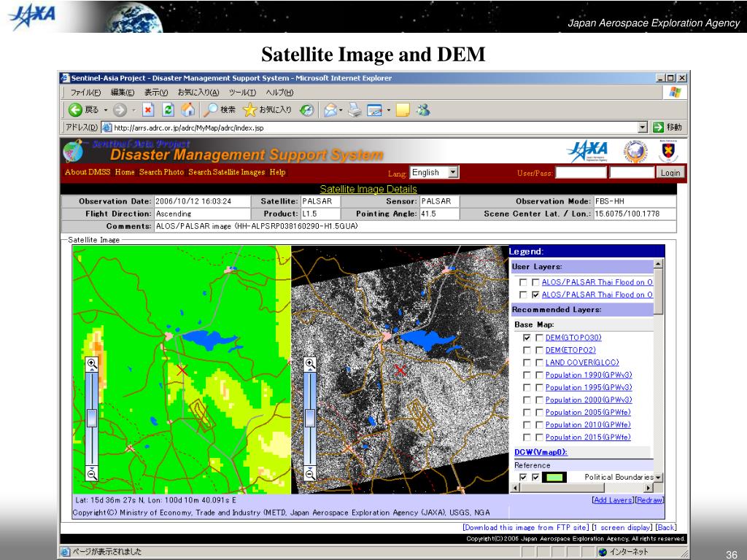Image resolution: width=747 pixels, height=560 pixels.
Task: Click the Redraw link
Action: point(650,500)
